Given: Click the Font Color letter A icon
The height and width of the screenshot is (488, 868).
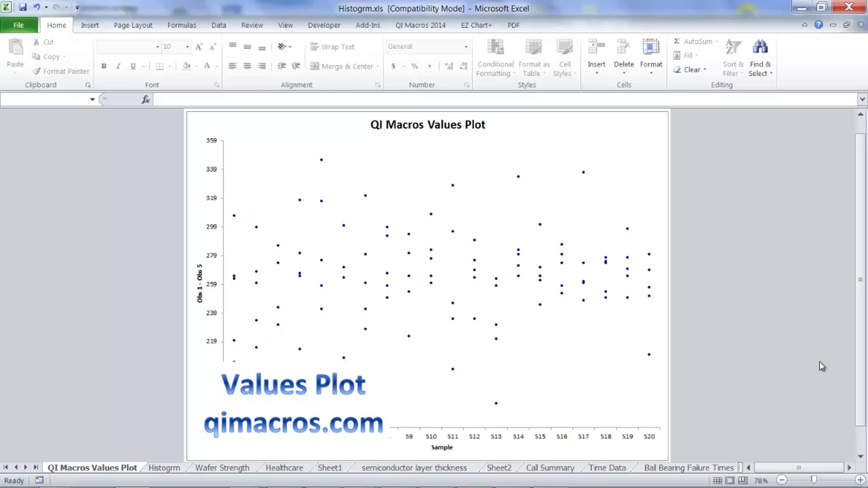Looking at the screenshot, I should pos(207,66).
